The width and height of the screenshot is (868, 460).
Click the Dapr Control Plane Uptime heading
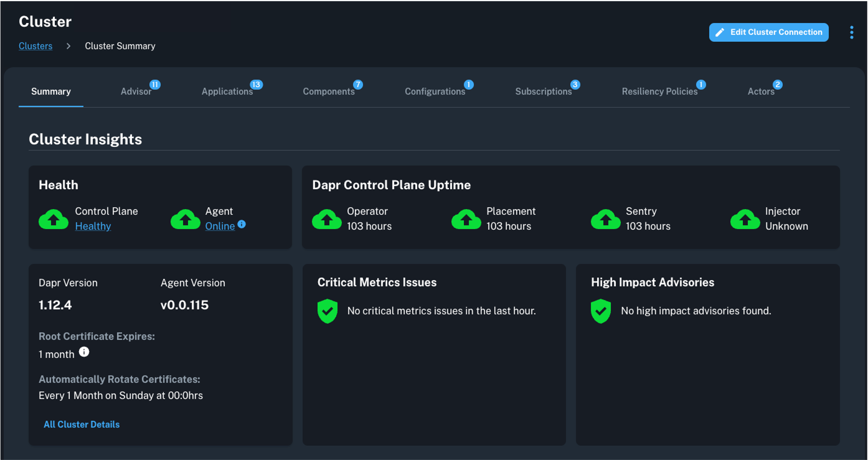point(391,185)
